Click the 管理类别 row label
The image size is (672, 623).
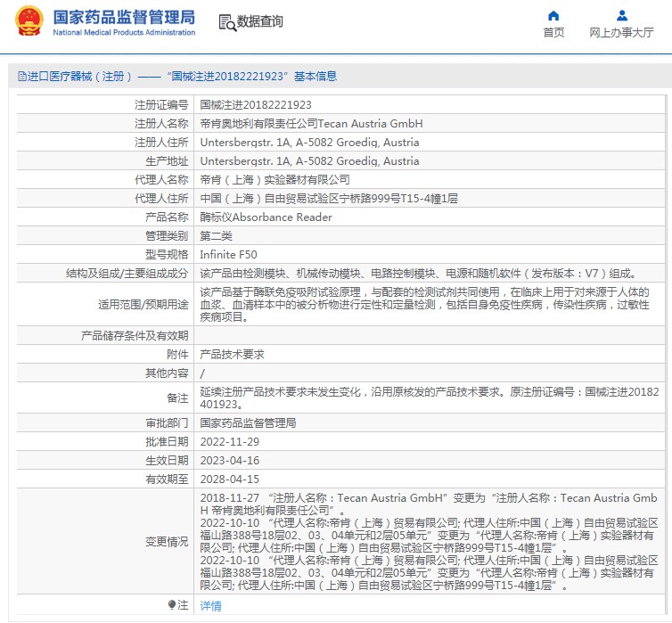click(x=167, y=236)
